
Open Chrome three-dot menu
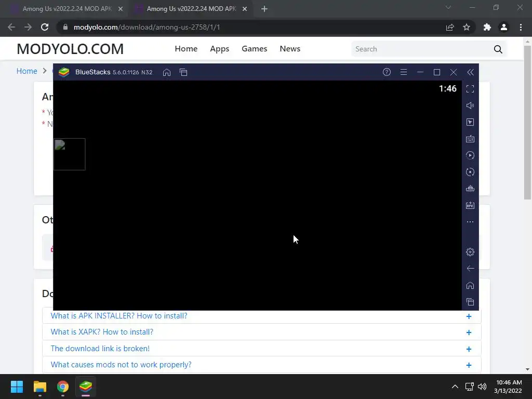(521, 27)
